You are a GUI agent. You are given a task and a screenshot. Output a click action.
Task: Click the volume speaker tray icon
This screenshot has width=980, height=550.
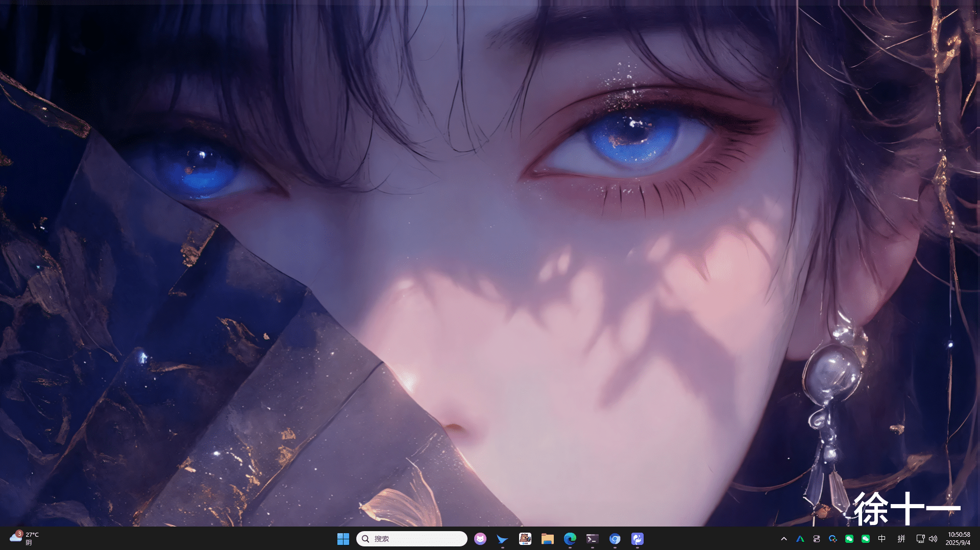point(933,539)
